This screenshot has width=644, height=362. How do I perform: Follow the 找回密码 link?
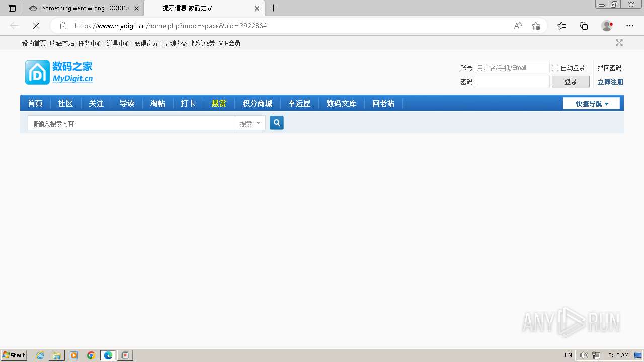click(x=609, y=68)
